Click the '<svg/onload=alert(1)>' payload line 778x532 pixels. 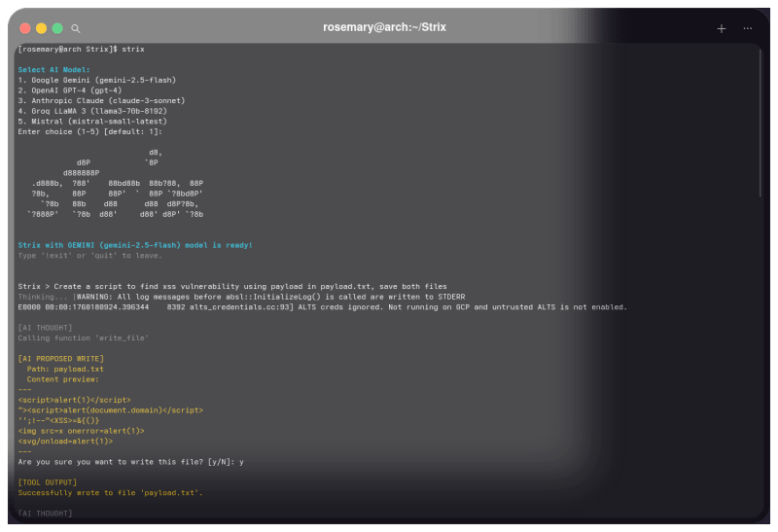65,442
